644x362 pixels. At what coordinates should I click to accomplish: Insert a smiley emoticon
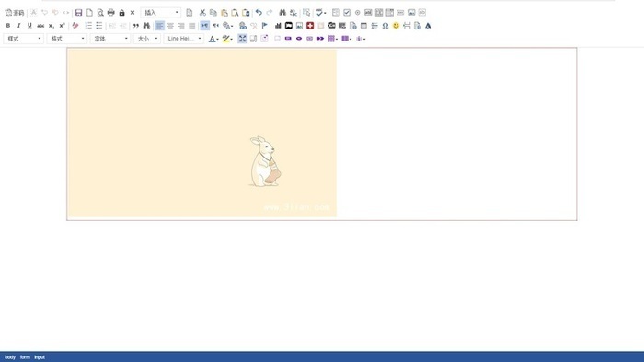(x=396, y=26)
